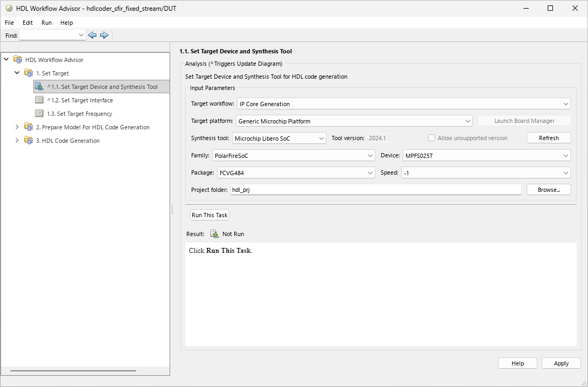The image size is (588, 387).
Task: Click the 1. Set Target folder icon
Action: 29,73
